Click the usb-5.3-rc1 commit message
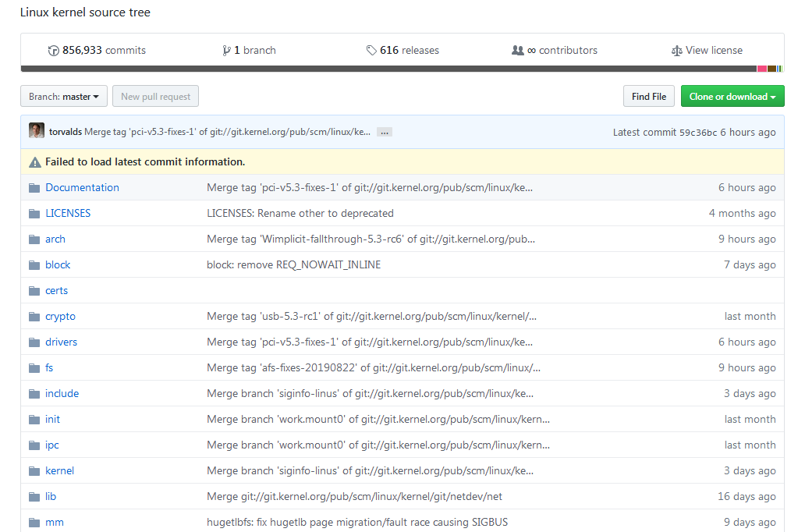The height and width of the screenshot is (532, 798). [x=371, y=317]
